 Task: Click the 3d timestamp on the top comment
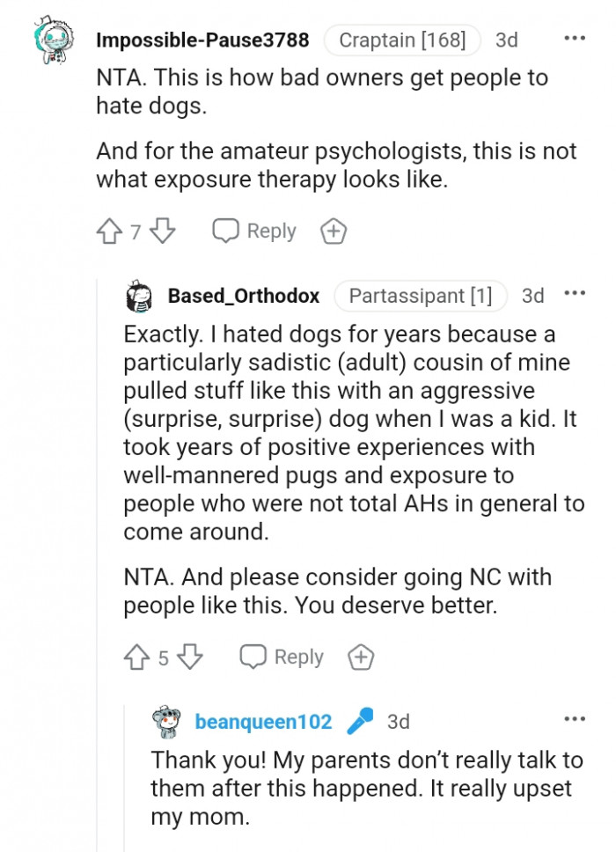[508, 40]
